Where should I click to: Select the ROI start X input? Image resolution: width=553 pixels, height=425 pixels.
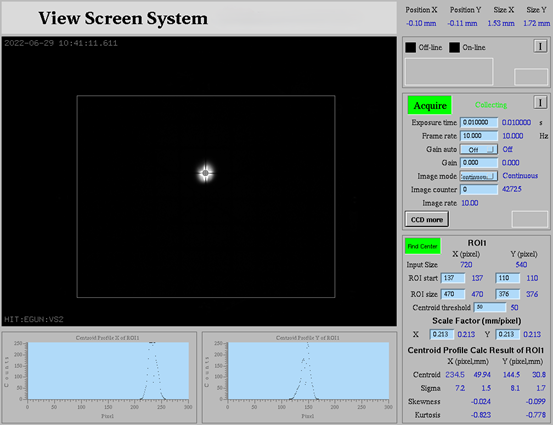(x=453, y=278)
